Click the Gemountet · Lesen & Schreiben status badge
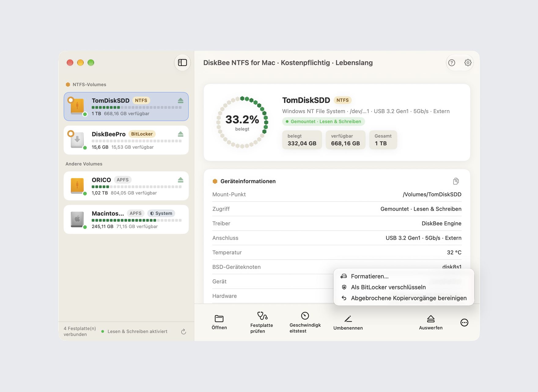The width and height of the screenshot is (538, 392). [x=323, y=121]
